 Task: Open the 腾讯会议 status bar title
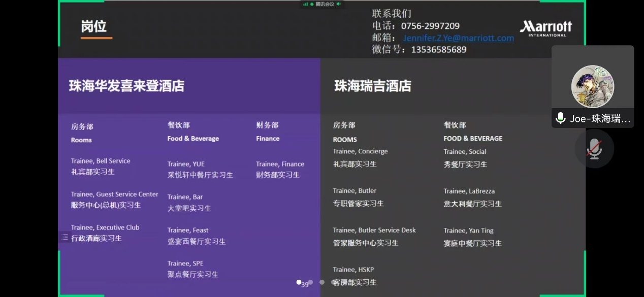tap(325, 4)
